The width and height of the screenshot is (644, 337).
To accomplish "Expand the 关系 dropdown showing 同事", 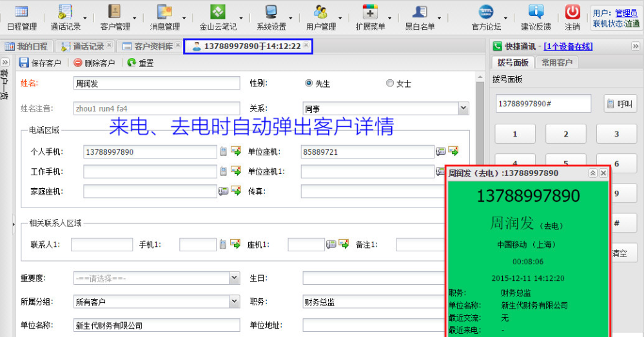I will coord(463,108).
